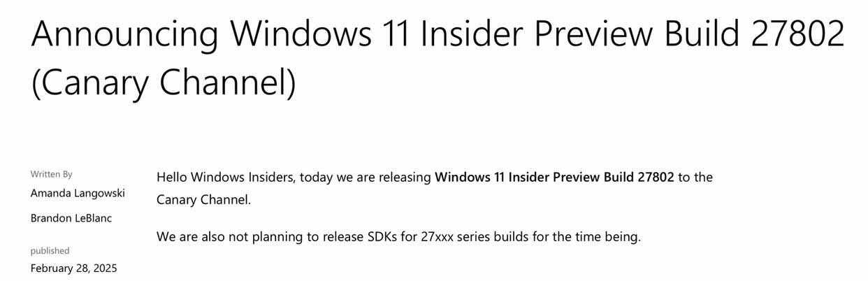The width and height of the screenshot is (868, 281).
Task: Click 'Windows 11' in the headline
Action: (x=320, y=34)
